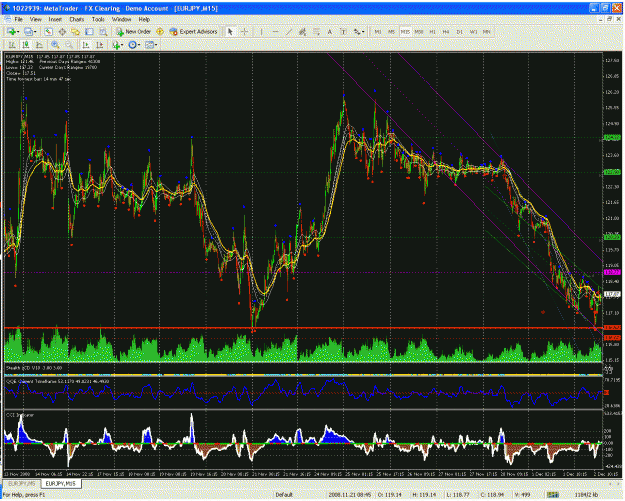This screenshot has width=625, height=501.
Task: Select the text label tool
Action: (x=343, y=32)
